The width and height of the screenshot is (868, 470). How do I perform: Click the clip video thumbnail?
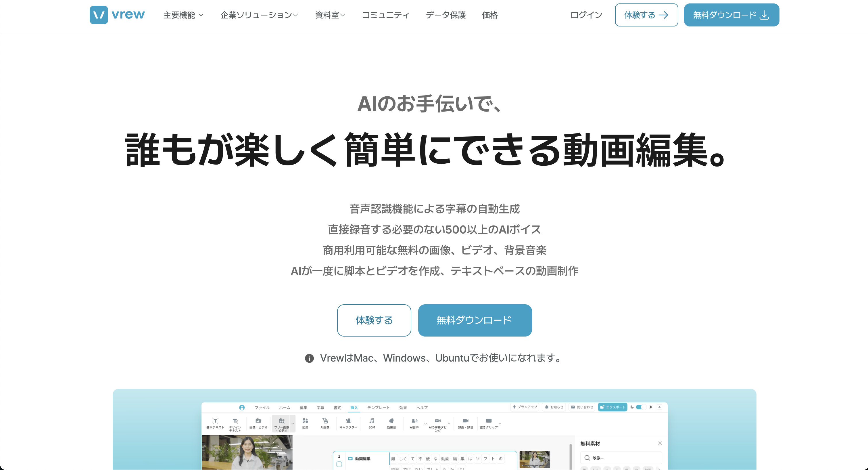pos(534,459)
